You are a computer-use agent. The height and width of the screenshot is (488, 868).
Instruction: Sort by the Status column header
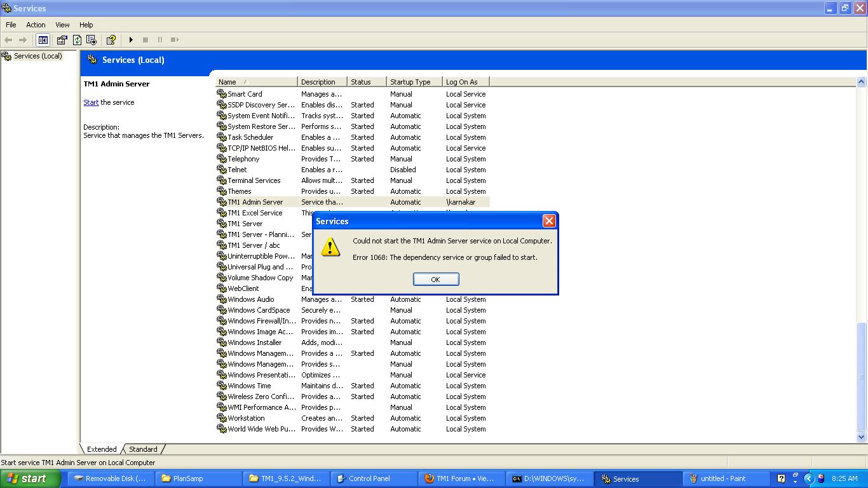tap(367, 82)
